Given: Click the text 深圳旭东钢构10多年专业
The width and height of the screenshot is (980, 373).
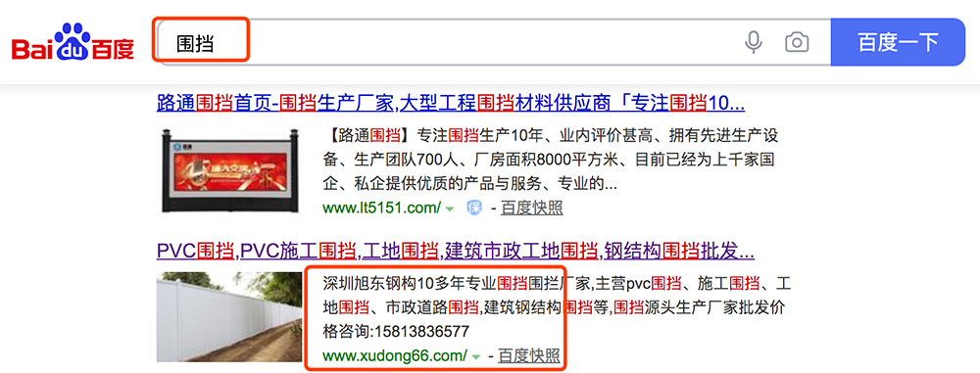Looking at the screenshot, I should pyautogui.click(x=410, y=284).
